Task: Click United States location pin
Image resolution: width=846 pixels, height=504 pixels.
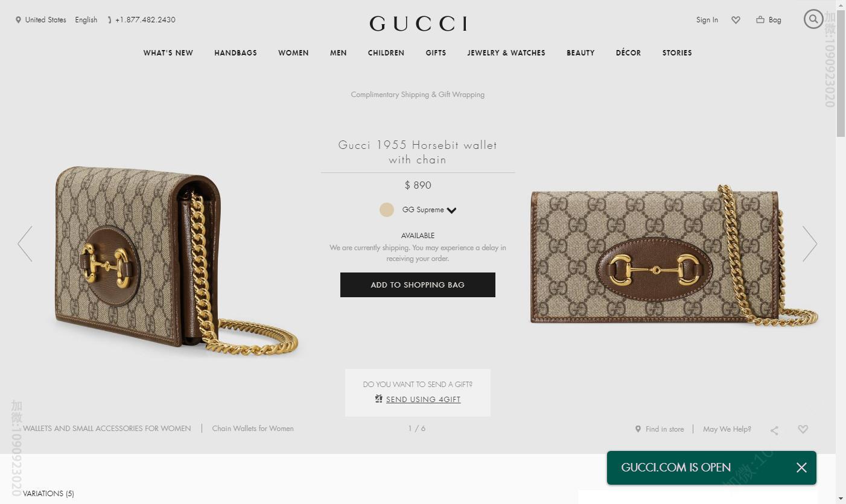Action: 18,20
